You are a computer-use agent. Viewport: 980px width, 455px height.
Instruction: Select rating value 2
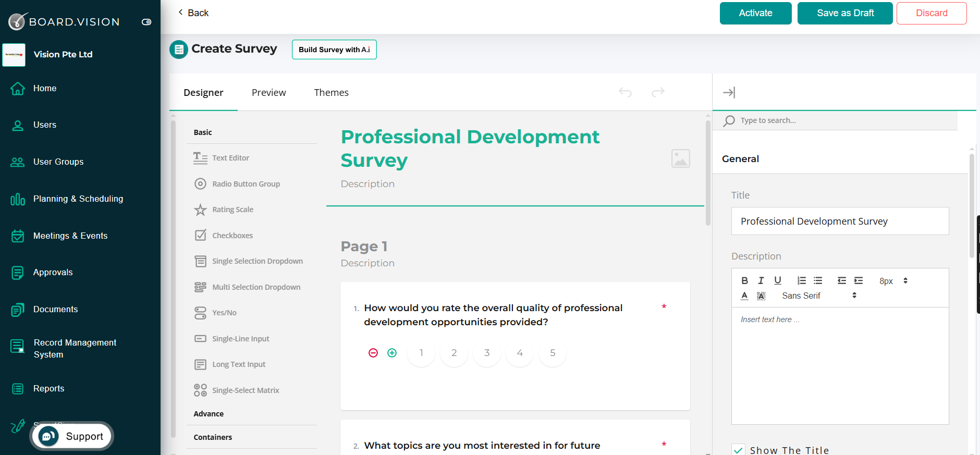(454, 353)
